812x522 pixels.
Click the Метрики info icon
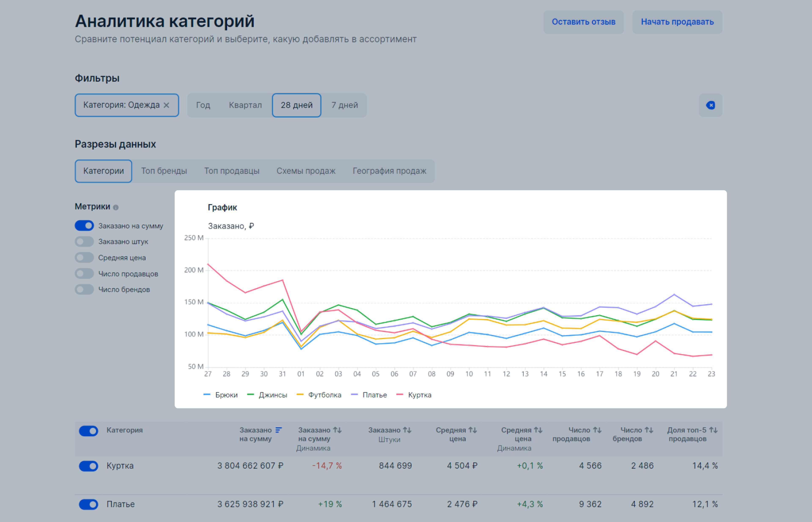[116, 208]
